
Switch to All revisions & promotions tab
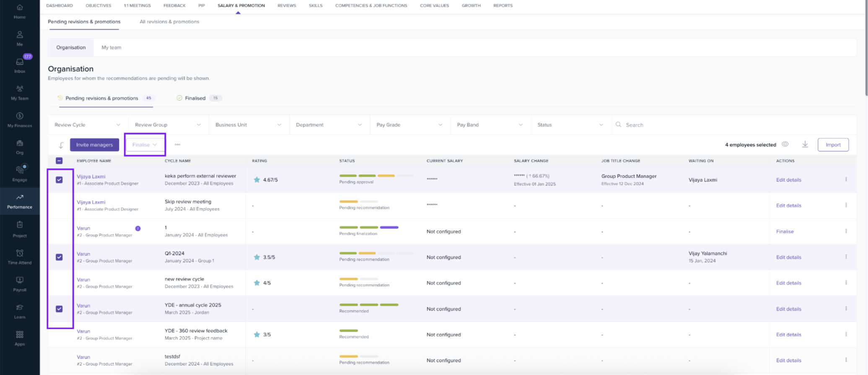coord(169,22)
